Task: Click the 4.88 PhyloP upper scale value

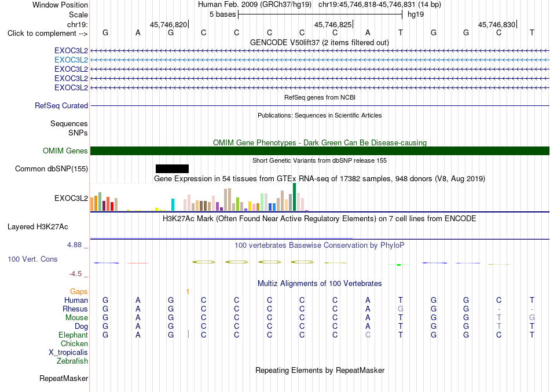Action: pos(74,244)
